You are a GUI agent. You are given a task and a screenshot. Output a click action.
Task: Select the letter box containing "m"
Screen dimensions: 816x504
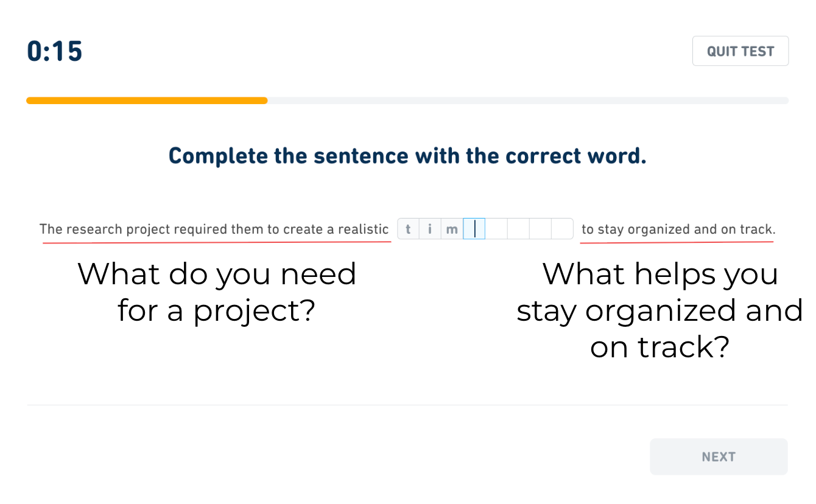(x=452, y=229)
